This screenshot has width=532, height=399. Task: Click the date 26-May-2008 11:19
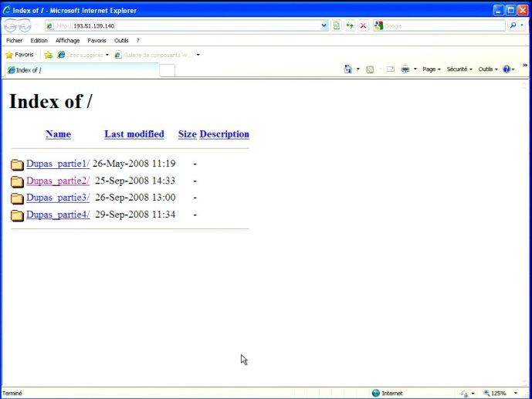click(134, 164)
